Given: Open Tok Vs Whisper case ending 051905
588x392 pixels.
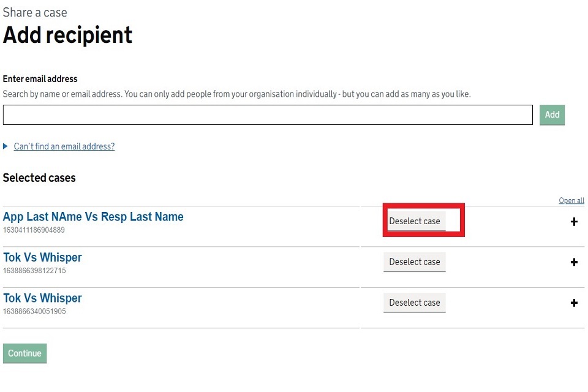Looking at the screenshot, I should click(x=42, y=298).
